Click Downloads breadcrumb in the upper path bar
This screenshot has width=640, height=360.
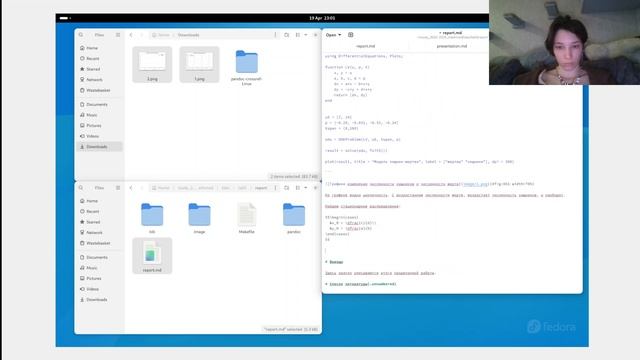point(189,35)
